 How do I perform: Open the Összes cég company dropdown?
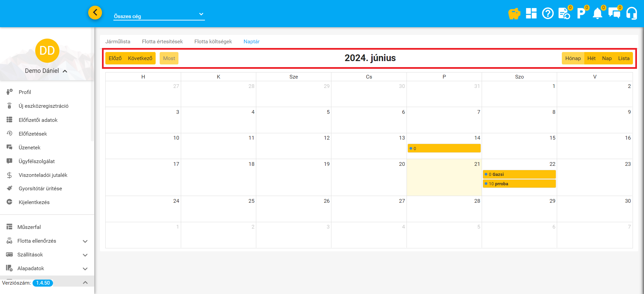pyautogui.click(x=159, y=16)
